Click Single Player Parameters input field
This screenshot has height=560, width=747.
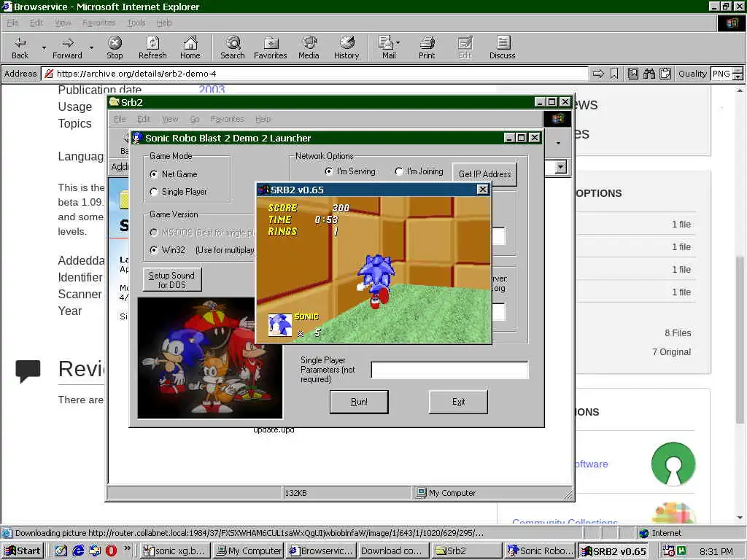pos(449,370)
